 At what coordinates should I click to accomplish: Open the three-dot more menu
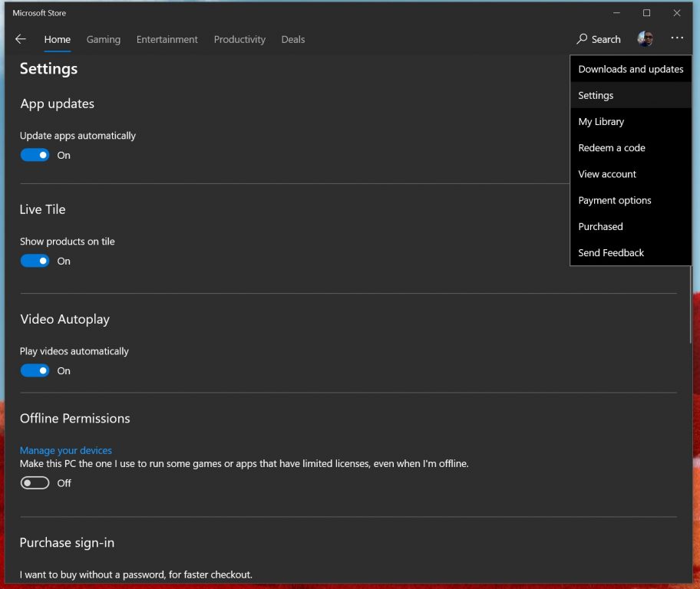[676, 38]
